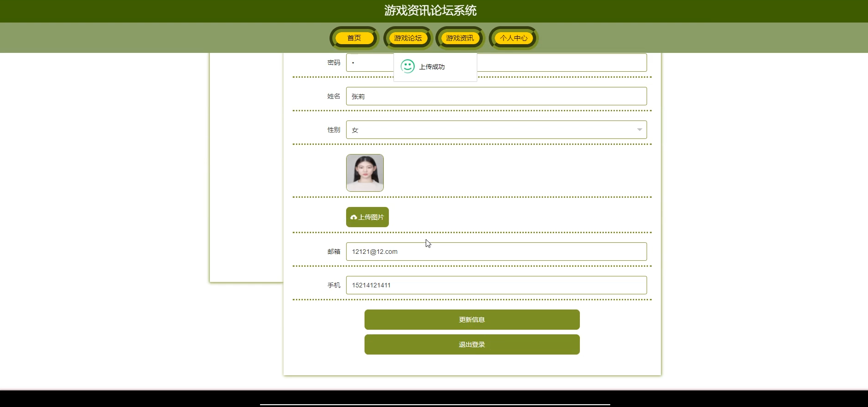868x407 pixels.
Task: Open the 首页 navigation tab
Action: coord(354,38)
